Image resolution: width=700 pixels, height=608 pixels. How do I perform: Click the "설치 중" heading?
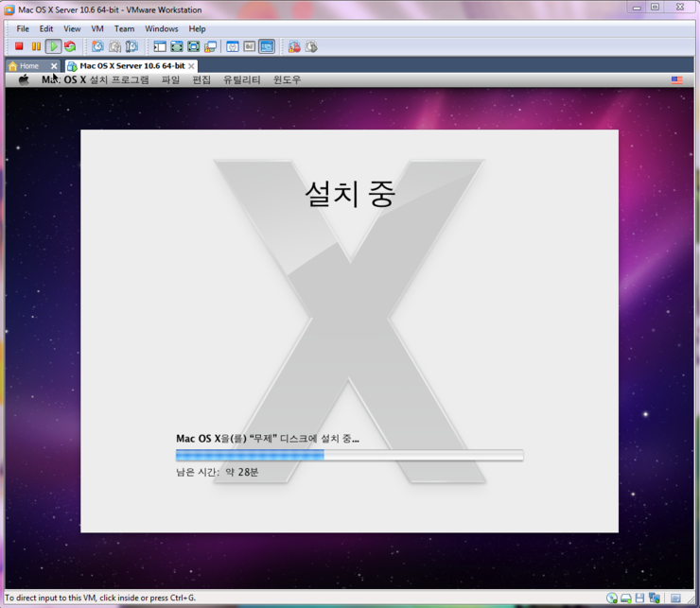(x=350, y=193)
